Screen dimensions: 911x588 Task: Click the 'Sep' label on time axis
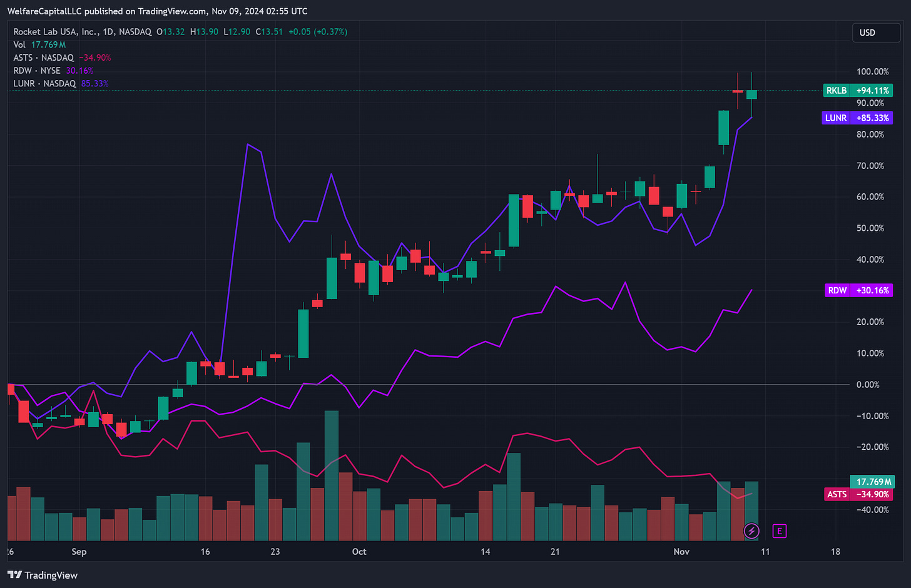click(79, 551)
